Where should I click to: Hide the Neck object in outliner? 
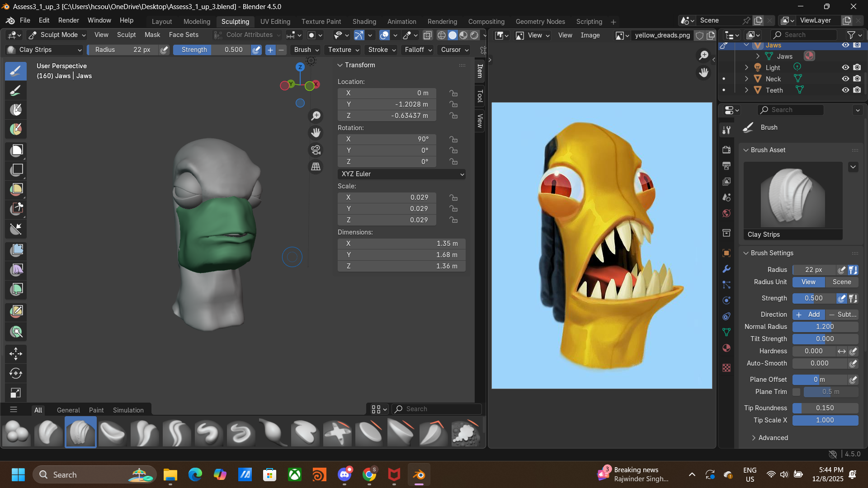(845, 79)
